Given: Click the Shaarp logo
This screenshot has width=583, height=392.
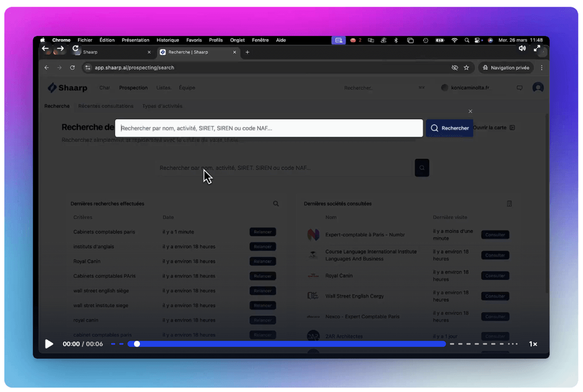Looking at the screenshot, I should pyautogui.click(x=68, y=88).
